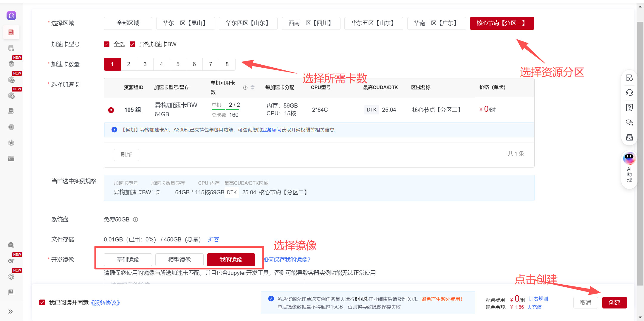The width and height of the screenshot is (644, 321).
Task: Expand the left sidebar with double chevron
Action: (x=10, y=311)
